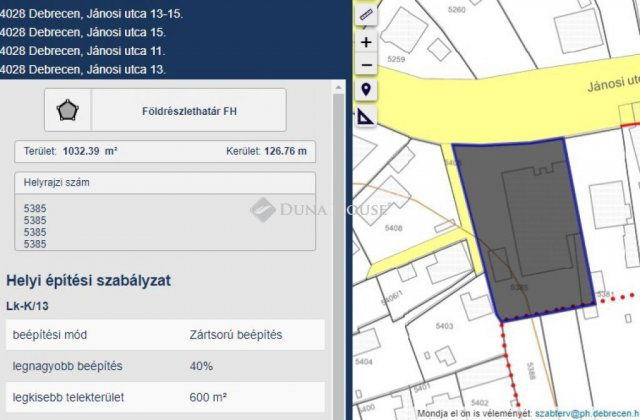Viewport: 640px width, 420px height.
Task: Click parcel 5259 on the map
Action: [396, 59]
